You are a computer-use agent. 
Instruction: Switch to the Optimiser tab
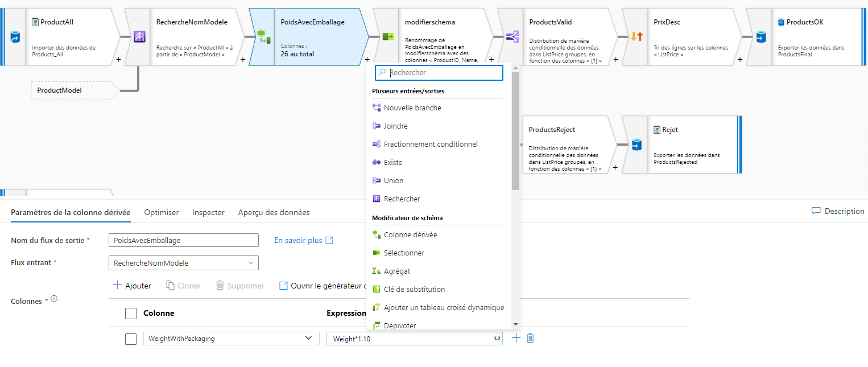coord(161,212)
